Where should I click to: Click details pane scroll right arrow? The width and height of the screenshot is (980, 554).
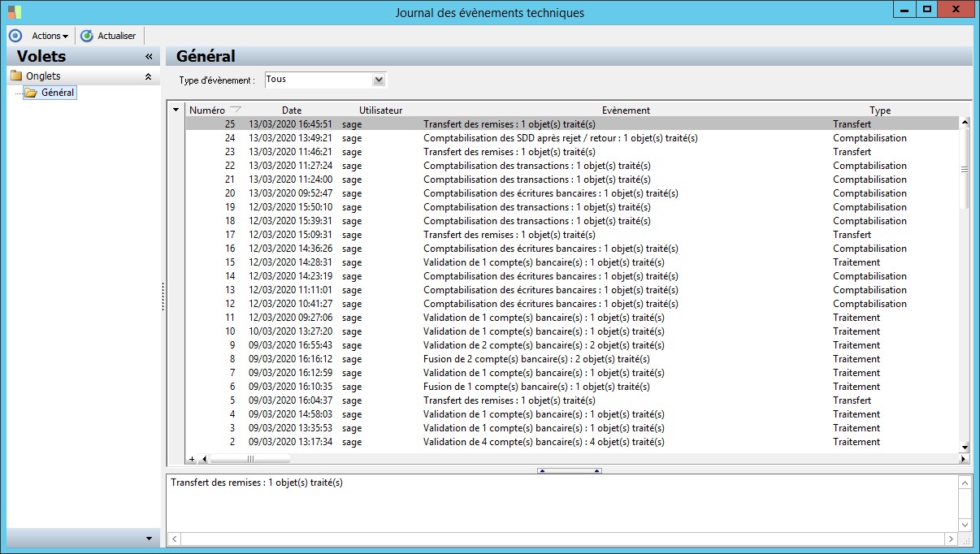(952, 539)
